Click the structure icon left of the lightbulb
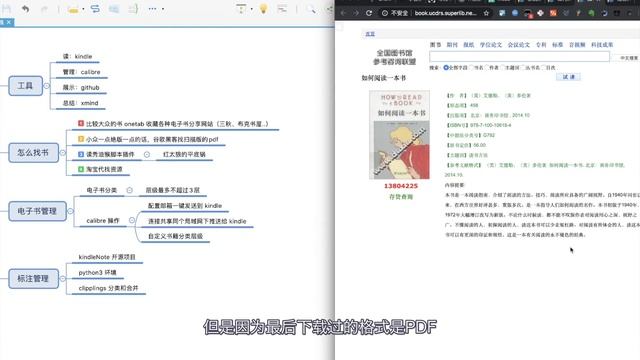The width and height of the screenshot is (640, 360). [241, 9]
